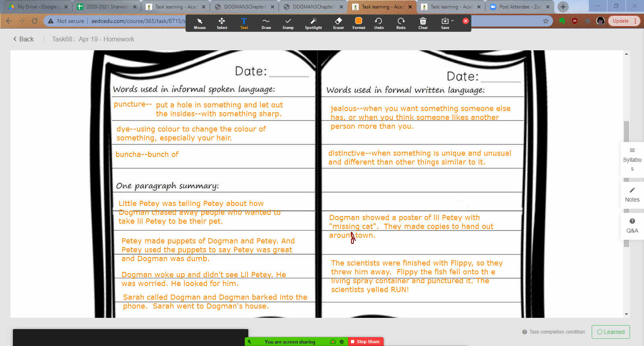Select the Mouse tool in annotation toolbar
Image resolution: width=644 pixels, height=346 pixels.
click(200, 24)
